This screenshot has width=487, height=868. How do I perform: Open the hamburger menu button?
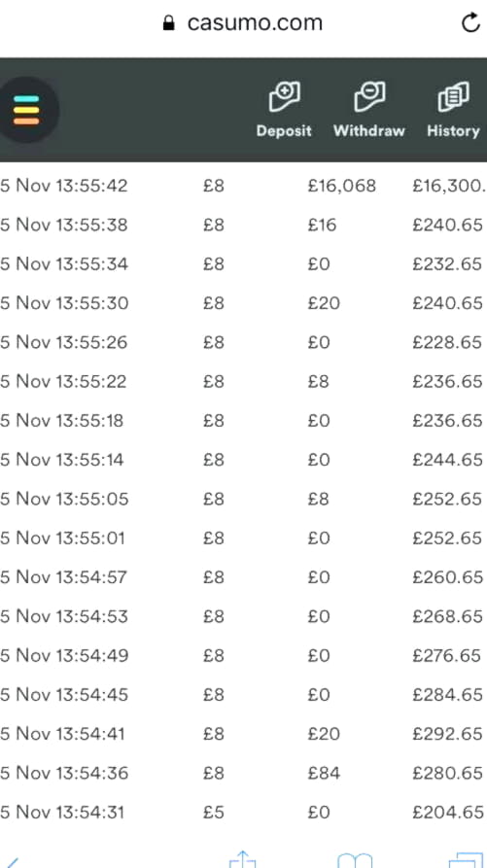[x=26, y=110]
